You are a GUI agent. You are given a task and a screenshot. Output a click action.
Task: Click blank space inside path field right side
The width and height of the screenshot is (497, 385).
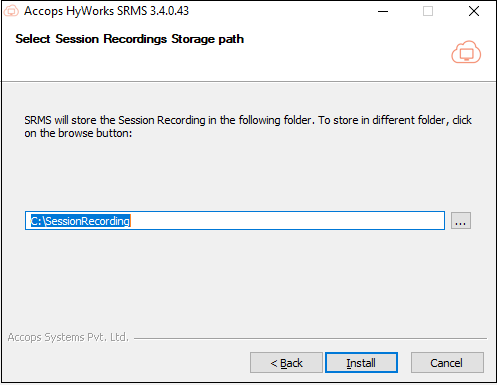pos(287,221)
